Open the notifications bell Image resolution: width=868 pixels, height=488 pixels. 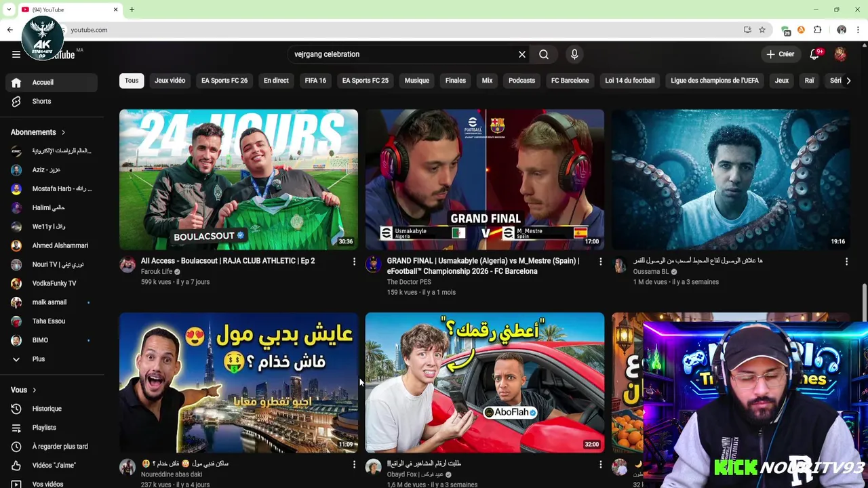click(814, 54)
